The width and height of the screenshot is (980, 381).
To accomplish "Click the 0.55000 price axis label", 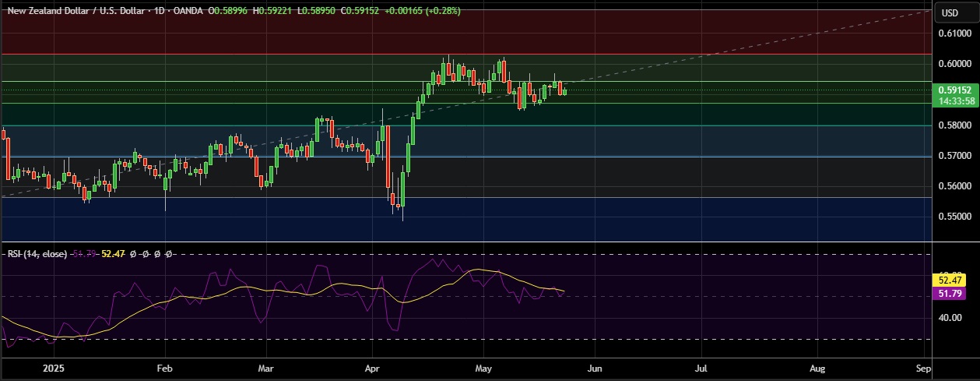I will (x=954, y=217).
